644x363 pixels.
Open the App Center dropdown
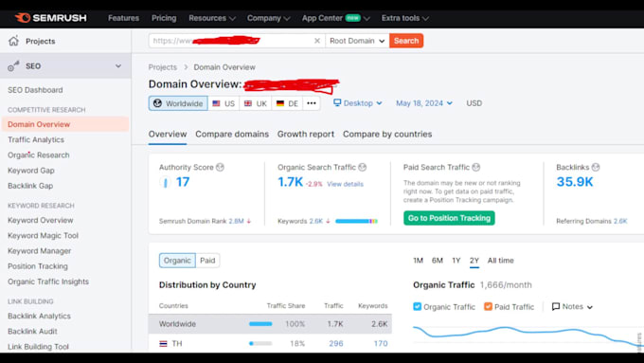point(336,18)
